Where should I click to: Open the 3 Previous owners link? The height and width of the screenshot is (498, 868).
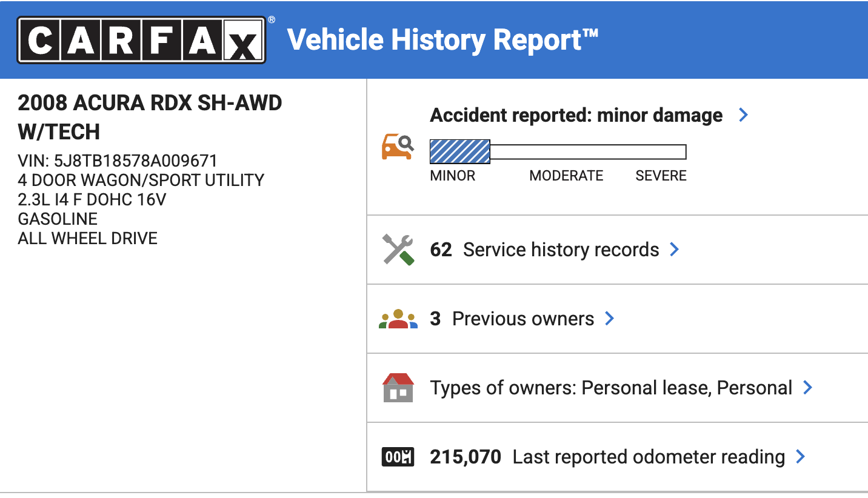[512, 319]
